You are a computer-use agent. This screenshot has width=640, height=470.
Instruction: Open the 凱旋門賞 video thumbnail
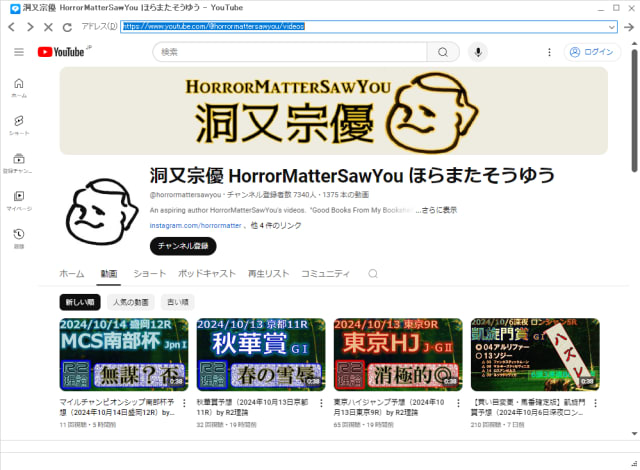tap(535, 354)
